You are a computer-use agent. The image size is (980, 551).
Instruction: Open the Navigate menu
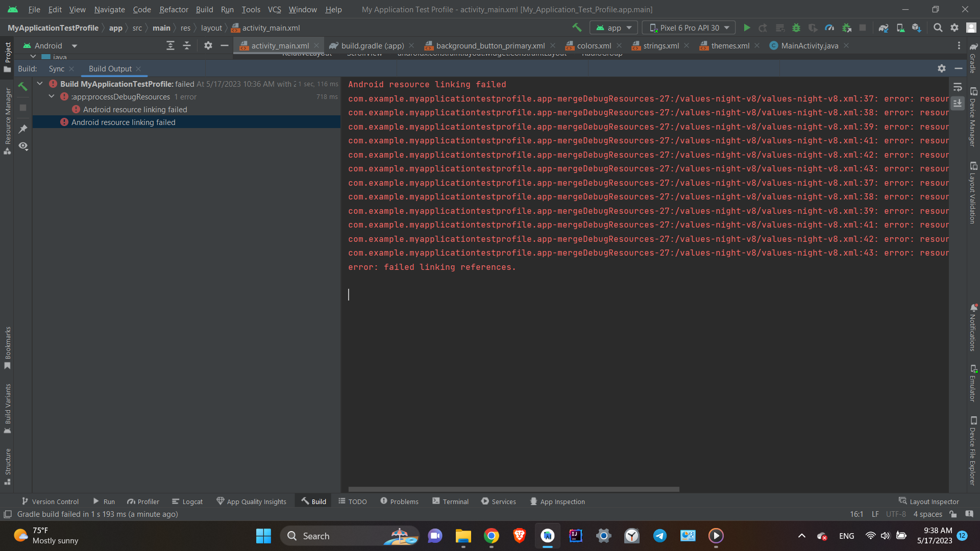pos(109,9)
